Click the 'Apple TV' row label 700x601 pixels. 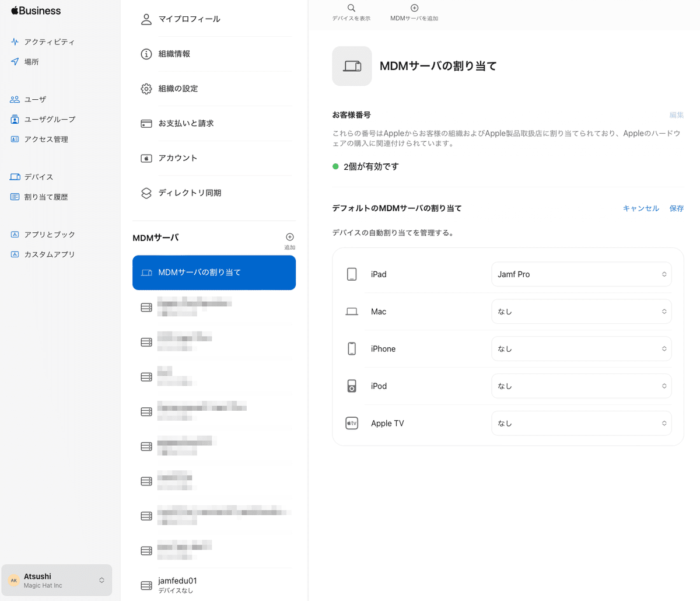(x=387, y=424)
